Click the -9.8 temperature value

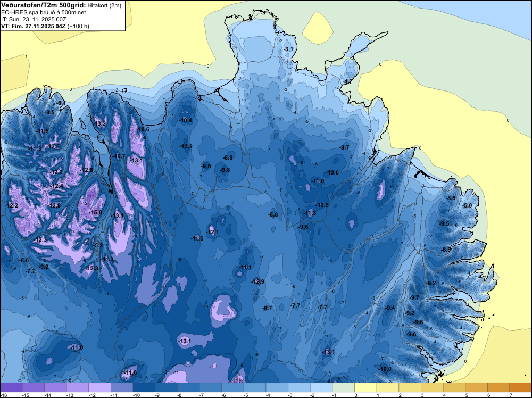[x=225, y=170]
